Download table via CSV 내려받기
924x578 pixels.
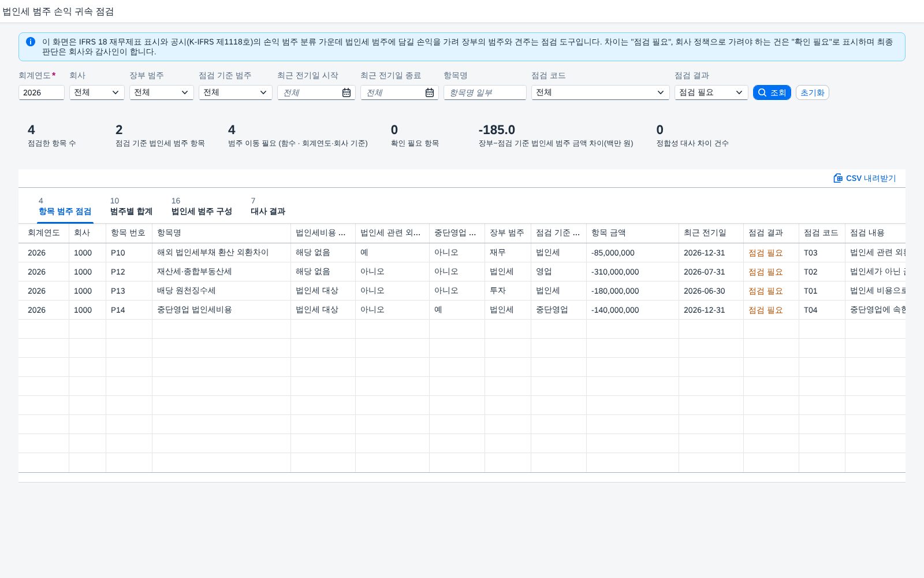(x=865, y=178)
